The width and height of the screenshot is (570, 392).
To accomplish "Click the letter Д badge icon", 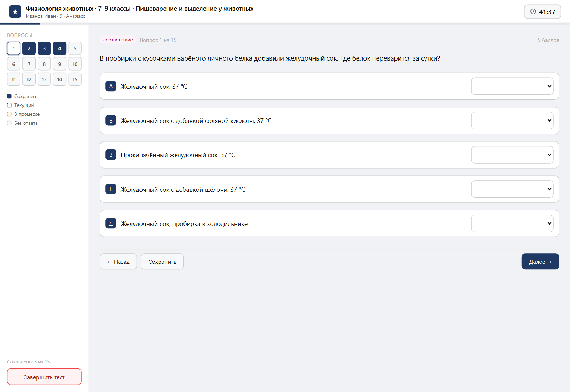I will click(111, 223).
